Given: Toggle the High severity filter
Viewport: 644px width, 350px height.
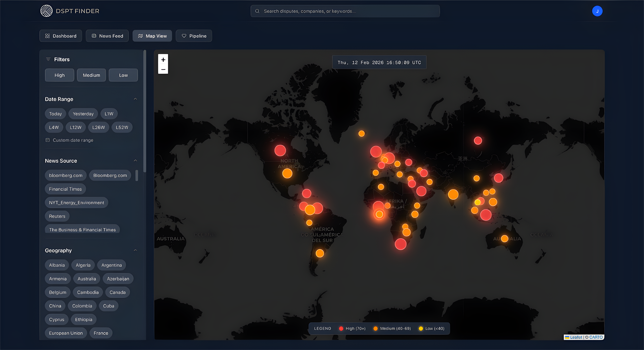Looking at the screenshot, I should point(59,75).
